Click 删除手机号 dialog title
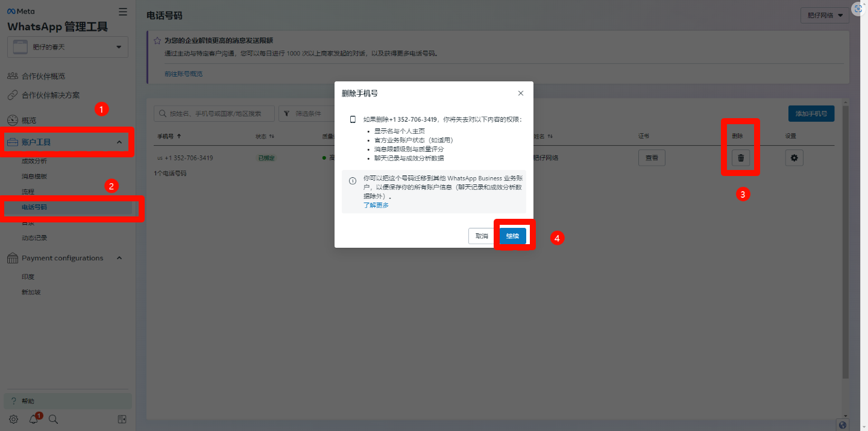Image resolution: width=868 pixels, height=431 pixels. (360, 93)
